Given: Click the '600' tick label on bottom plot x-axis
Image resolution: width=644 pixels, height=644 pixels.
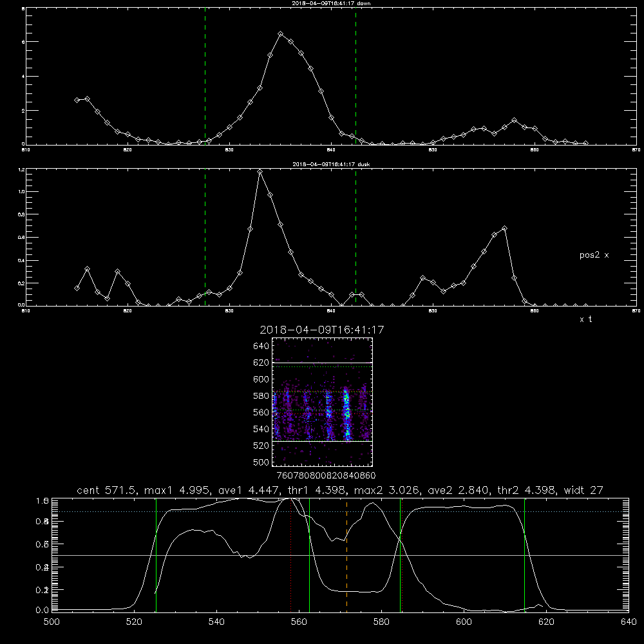Looking at the screenshot, I should pyautogui.click(x=464, y=622).
